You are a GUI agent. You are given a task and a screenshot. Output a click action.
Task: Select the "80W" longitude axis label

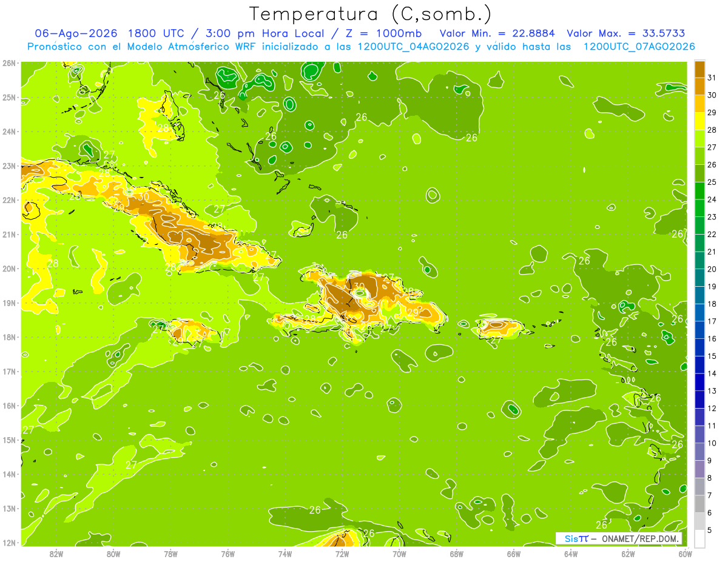(113, 554)
